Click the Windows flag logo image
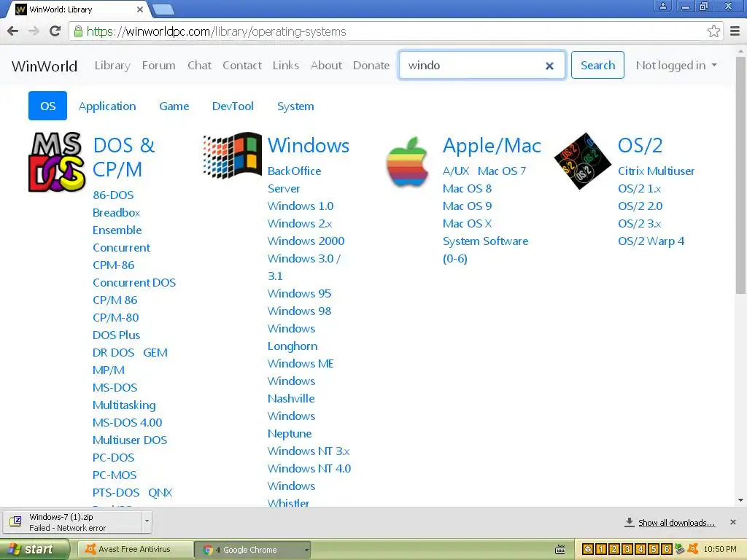 [232, 155]
